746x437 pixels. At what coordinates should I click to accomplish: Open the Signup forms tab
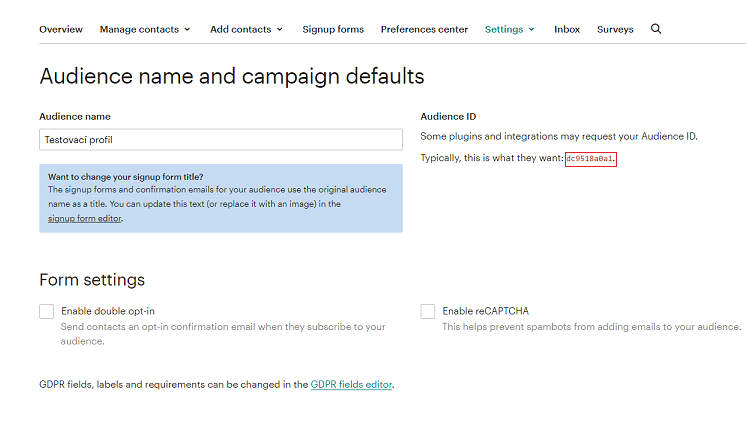point(333,29)
